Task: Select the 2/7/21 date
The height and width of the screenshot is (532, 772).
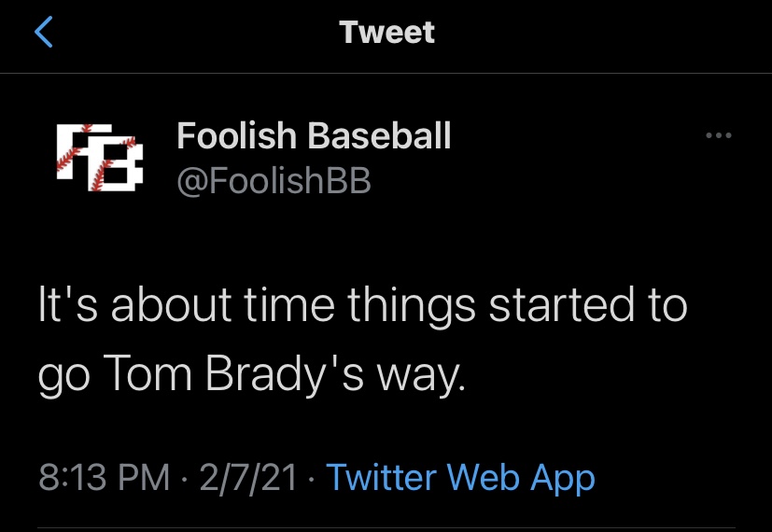Action: tap(247, 479)
